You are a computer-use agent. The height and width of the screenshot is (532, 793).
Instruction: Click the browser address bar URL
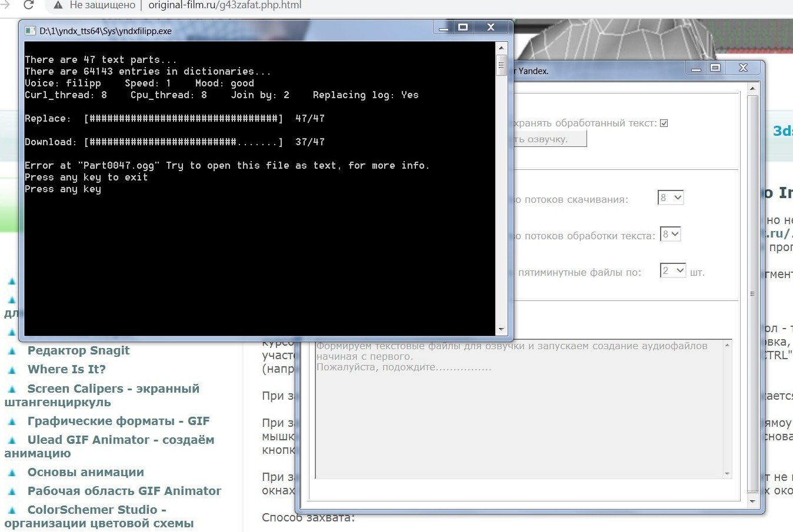[225, 5]
